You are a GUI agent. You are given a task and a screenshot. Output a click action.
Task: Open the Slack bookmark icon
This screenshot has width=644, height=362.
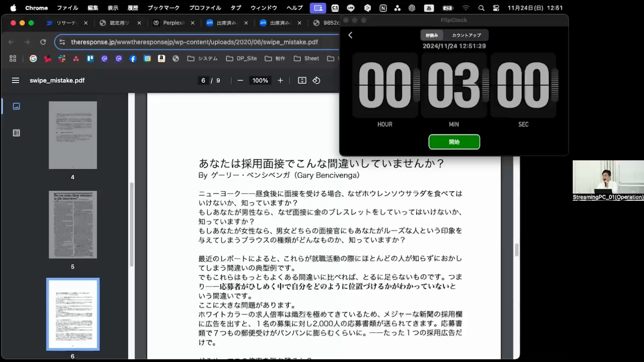coord(62,59)
